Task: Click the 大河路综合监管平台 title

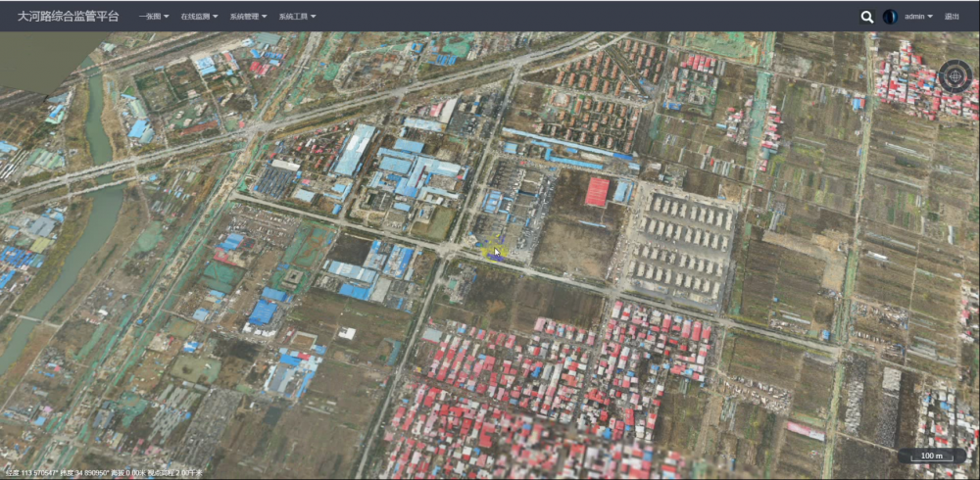Action: coord(69,17)
